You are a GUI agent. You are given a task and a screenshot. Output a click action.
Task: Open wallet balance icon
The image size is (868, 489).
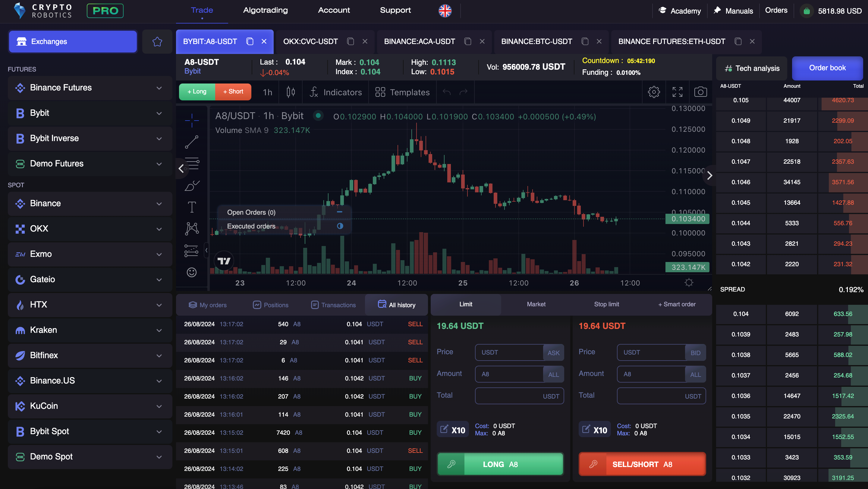pyautogui.click(x=807, y=11)
